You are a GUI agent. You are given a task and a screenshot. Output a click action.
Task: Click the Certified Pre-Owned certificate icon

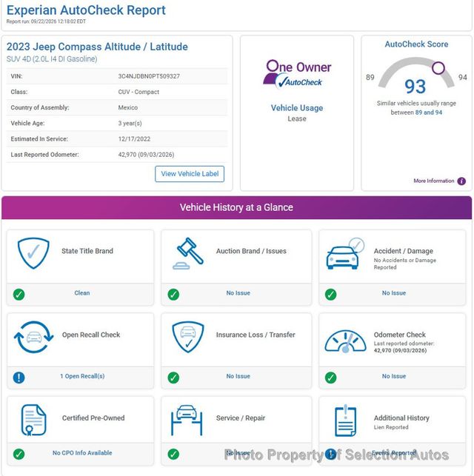pyautogui.click(x=33, y=420)
